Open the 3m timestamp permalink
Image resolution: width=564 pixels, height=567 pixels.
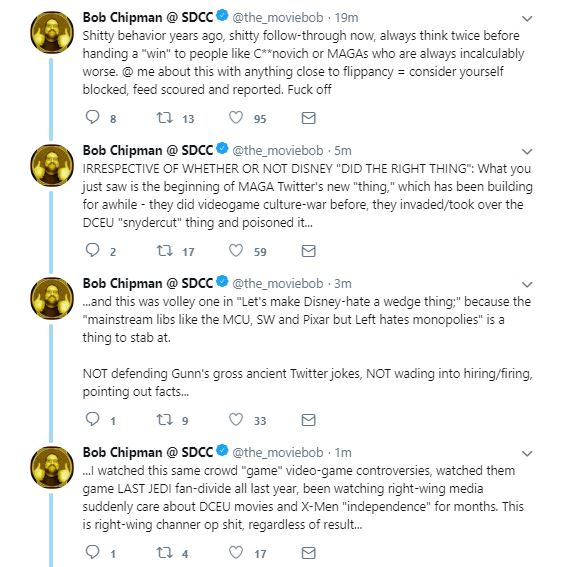(342, 284)
